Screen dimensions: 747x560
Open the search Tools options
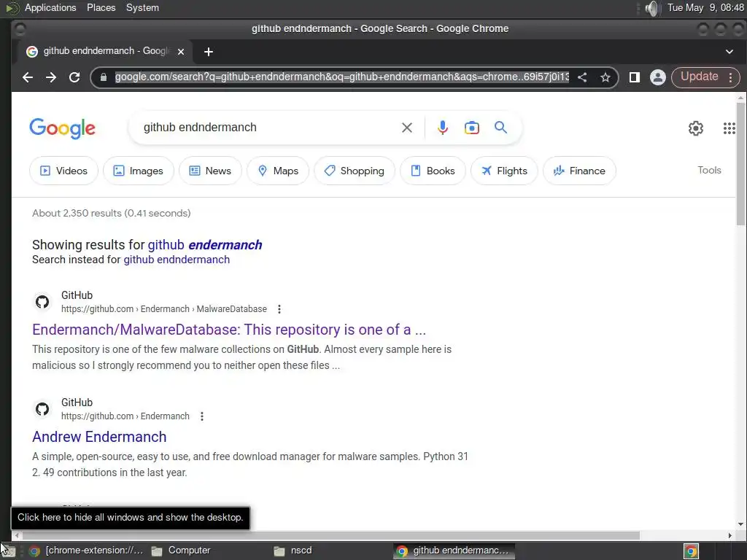pyautogui.click(x=709, y=170)
